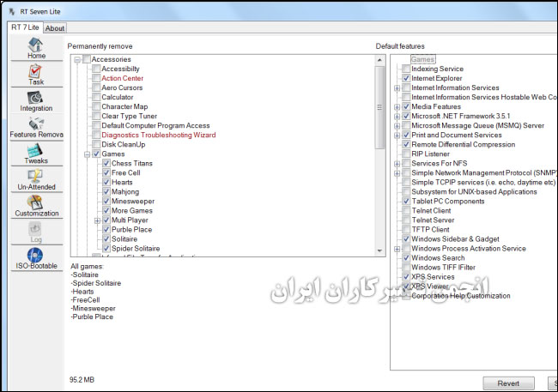This screenshot has height=392, width=558.
Task: Check the Action Center checkbox
Action: point(96,78)
